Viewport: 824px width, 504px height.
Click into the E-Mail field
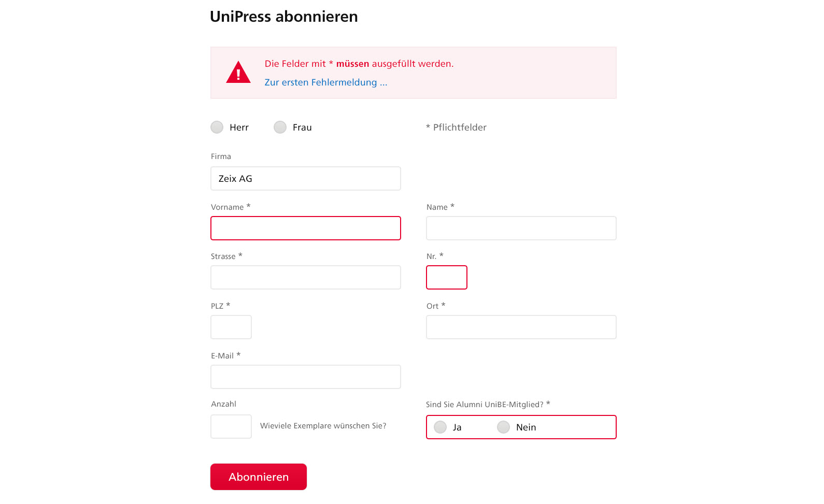[306, 377]
